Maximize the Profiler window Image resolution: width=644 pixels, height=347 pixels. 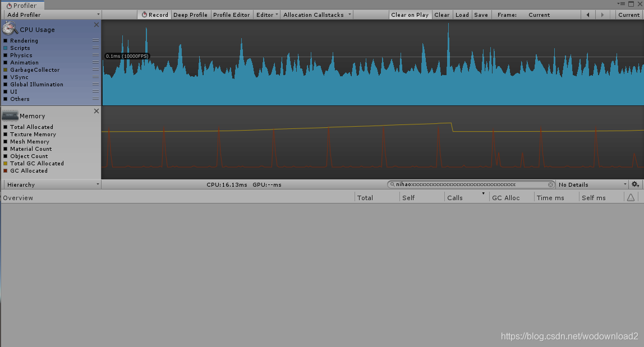(x=631, y=4)
